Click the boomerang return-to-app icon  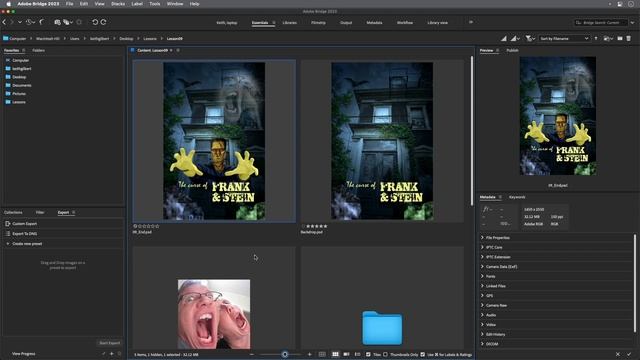42,22
